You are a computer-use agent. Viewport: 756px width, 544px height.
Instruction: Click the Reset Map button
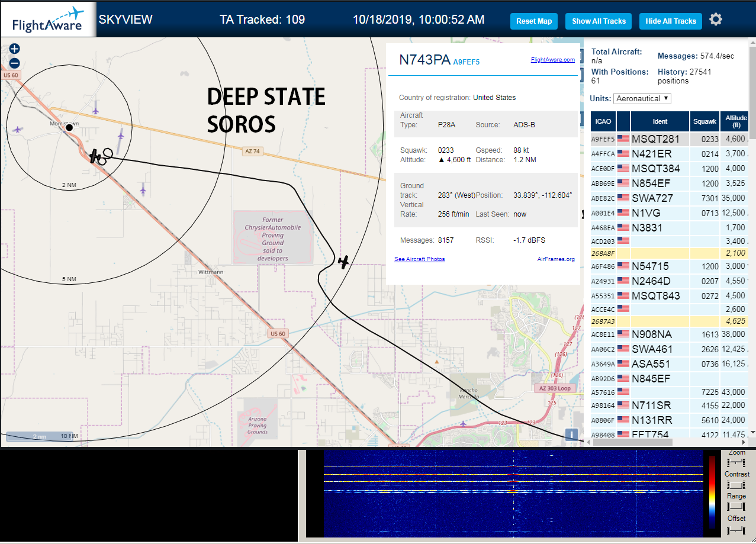point(534,21)
